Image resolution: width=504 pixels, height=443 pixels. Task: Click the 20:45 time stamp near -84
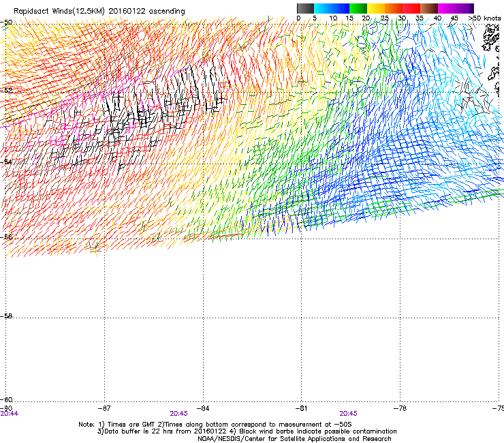178,414
